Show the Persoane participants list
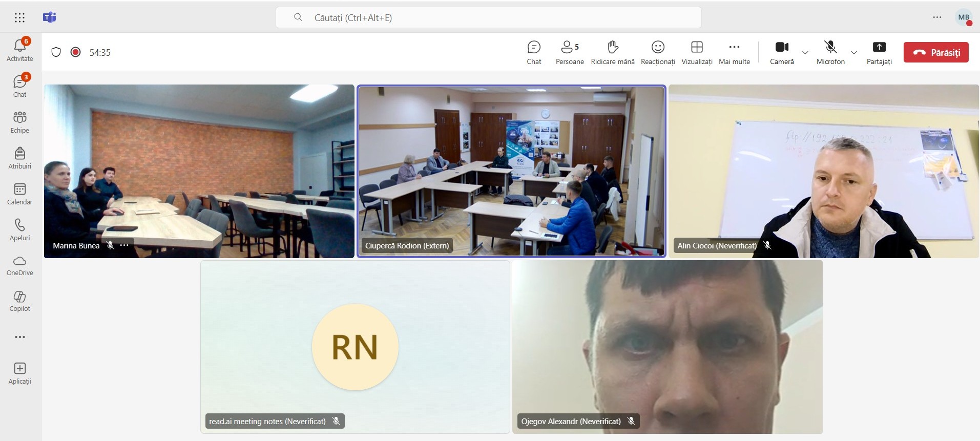Viewport: 980px width, 441px height. pos(569,53)
